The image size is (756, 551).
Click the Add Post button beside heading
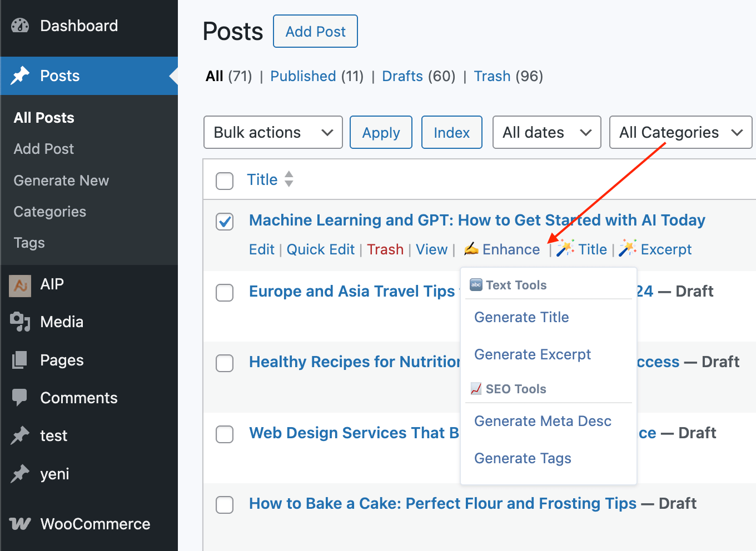coord(315,31)
